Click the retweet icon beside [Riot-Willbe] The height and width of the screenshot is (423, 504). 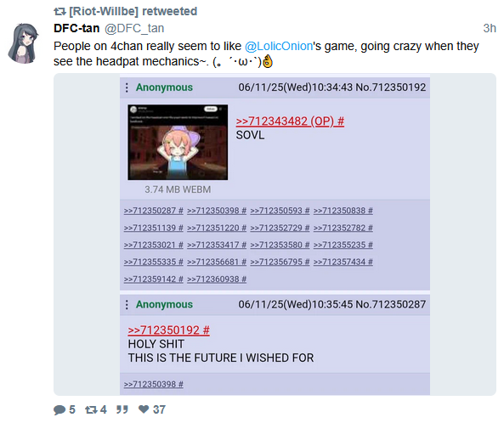(x=59, y=12)
